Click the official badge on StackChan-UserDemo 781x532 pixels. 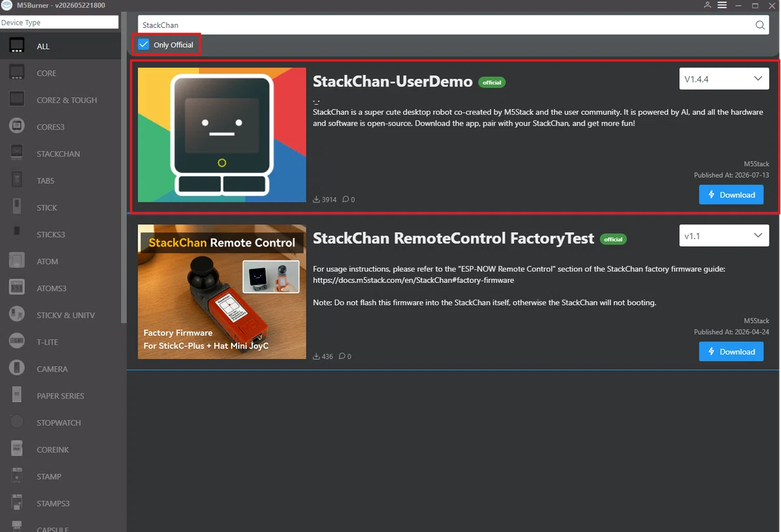(492, 83)
